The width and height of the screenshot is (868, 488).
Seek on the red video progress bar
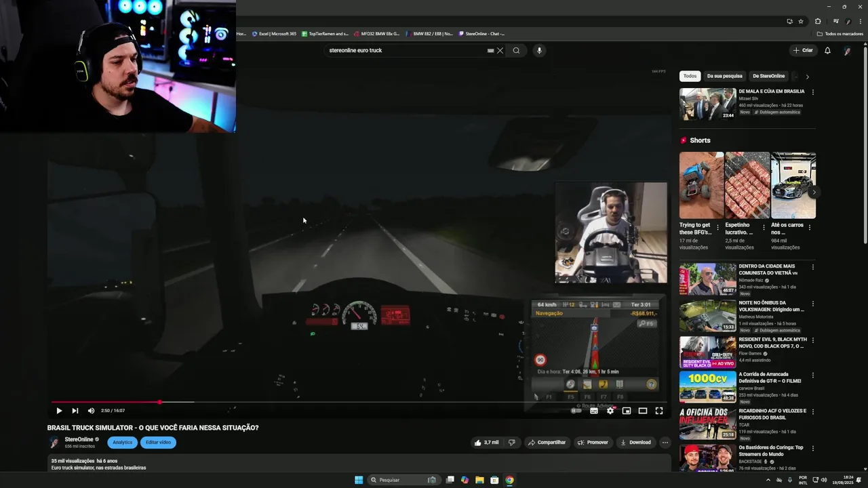click(x=359, y=402)
